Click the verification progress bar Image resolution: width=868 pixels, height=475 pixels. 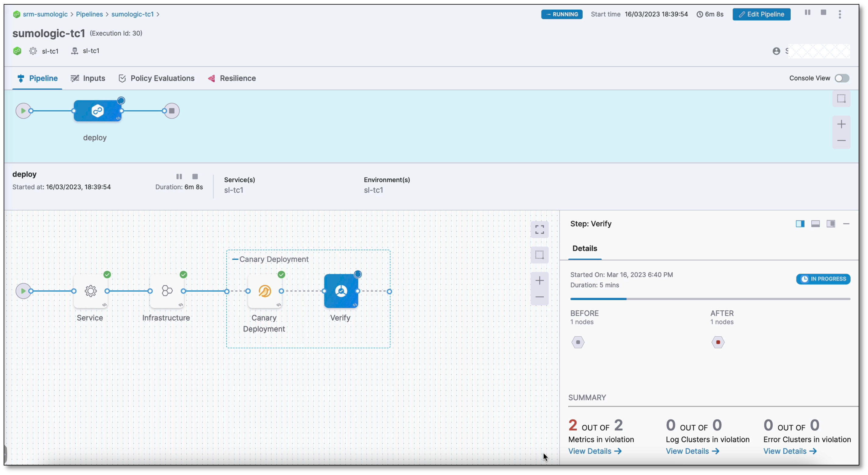tap(710, 299)
